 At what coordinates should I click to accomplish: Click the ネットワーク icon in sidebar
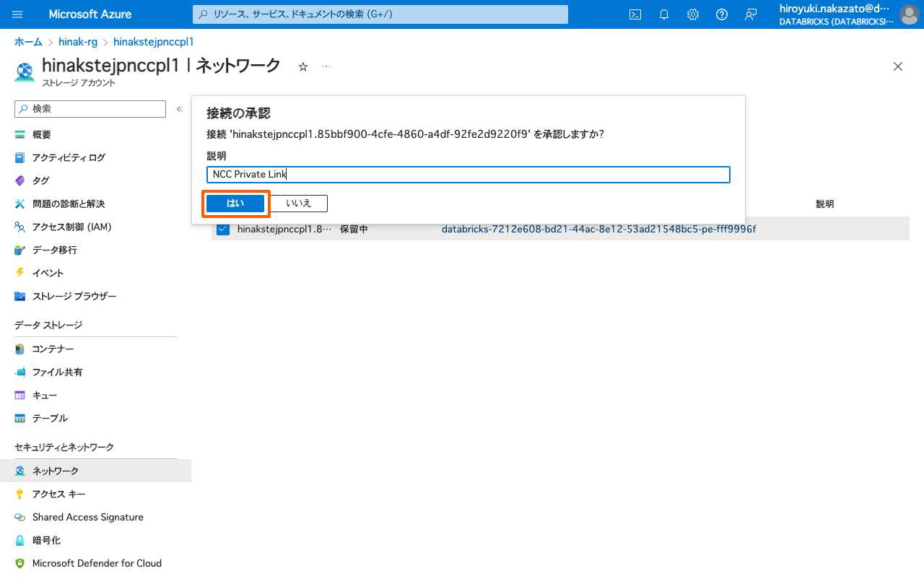[20, 471]
